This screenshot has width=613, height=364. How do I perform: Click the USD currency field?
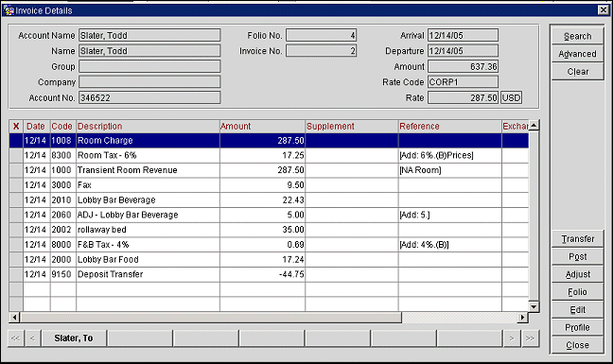click(x=512, y=97)
